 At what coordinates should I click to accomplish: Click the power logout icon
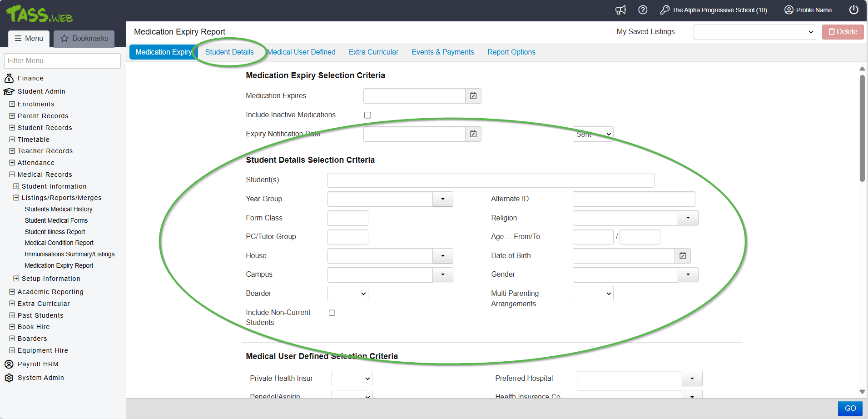pos(854,10)
